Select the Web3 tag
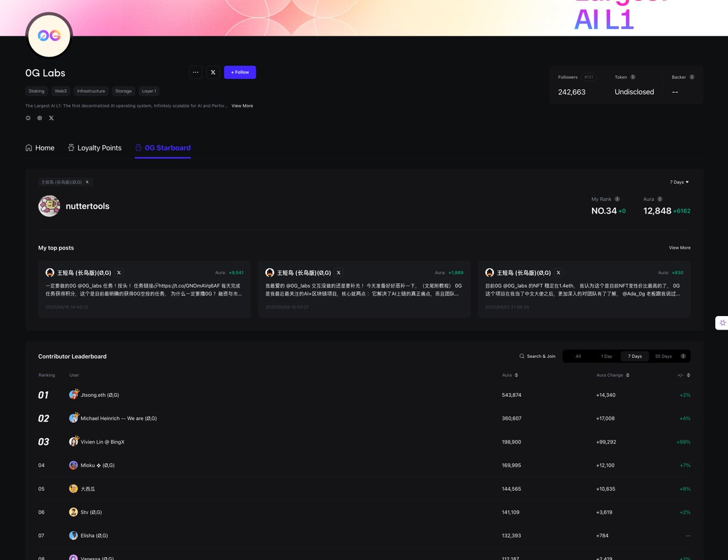The image size is (728, 560). pyautogui.click(x=61, y=91)
